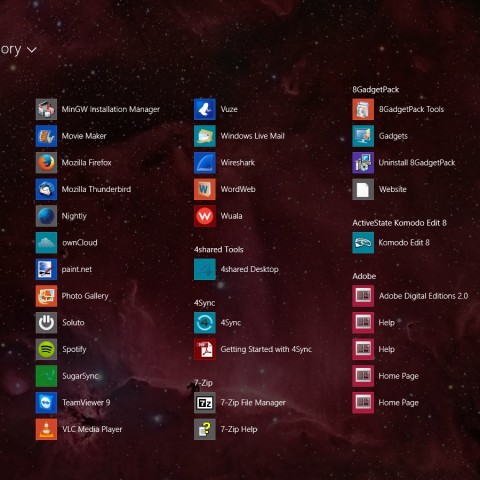
Task: Select the 4shared Tools group heading
Action: [219, 249]
